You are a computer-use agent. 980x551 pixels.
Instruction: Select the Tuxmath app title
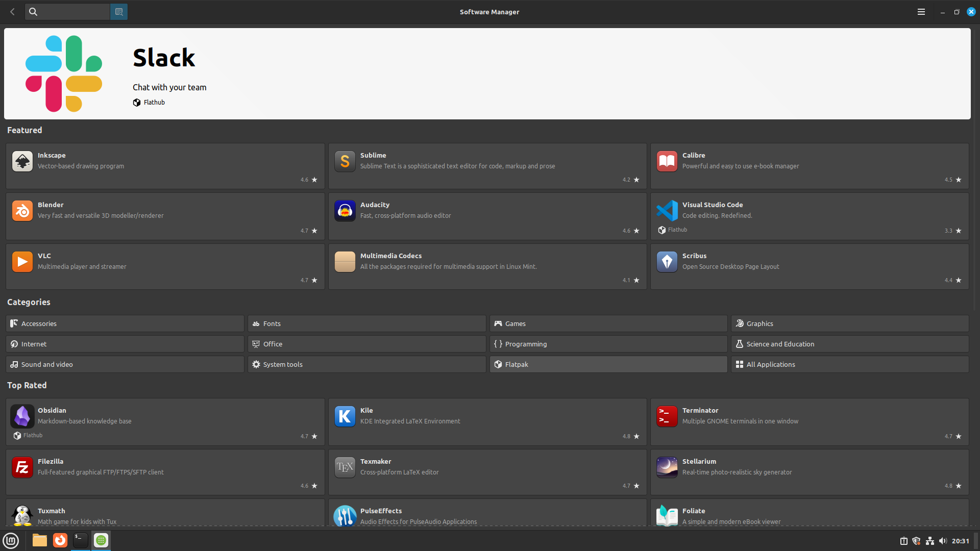(x=51, y=511)
